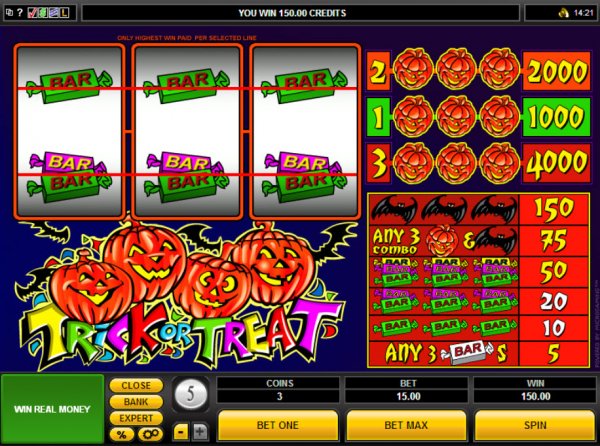Click the gold coins icon near clock
600x446 pixels.
pyautogui.click(x=564, y=13)
